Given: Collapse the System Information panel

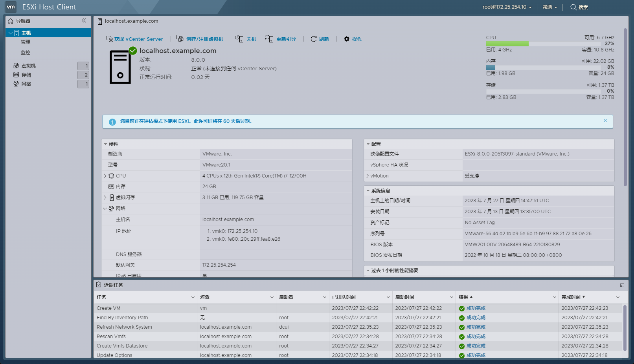Looking at the screenshot, I should pos(368,191).
